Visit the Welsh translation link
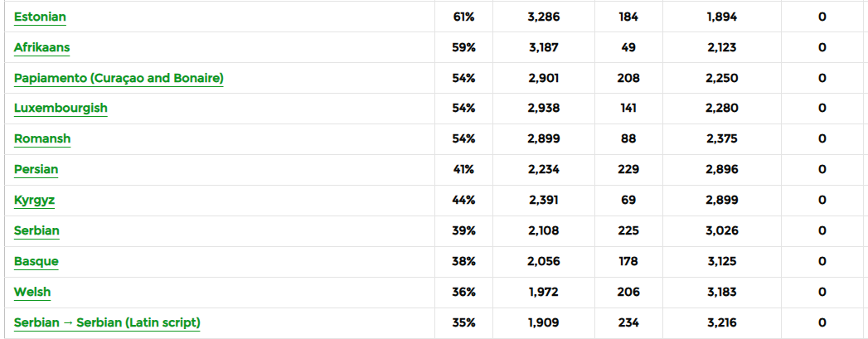The height and width of the screenshot is (339, 868). pyautogui.click(x=32, y=293)
